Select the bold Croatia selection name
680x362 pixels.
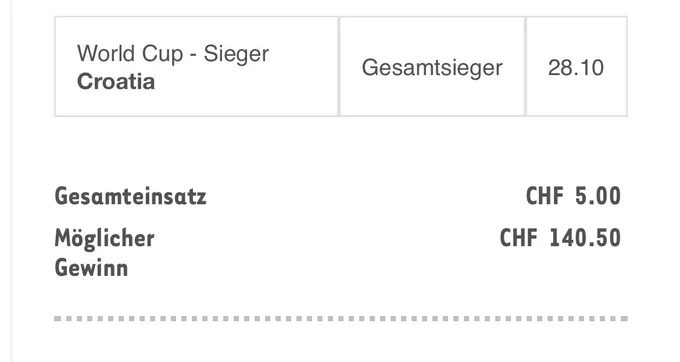[x=116, y=82]
